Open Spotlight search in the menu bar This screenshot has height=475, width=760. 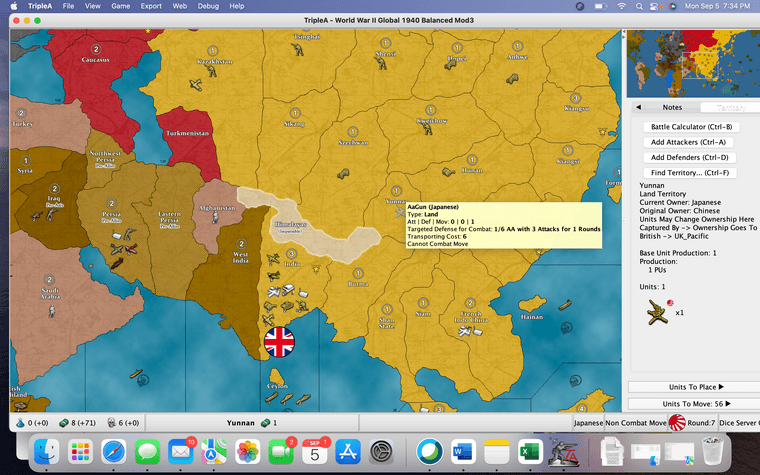pos(639,6)
